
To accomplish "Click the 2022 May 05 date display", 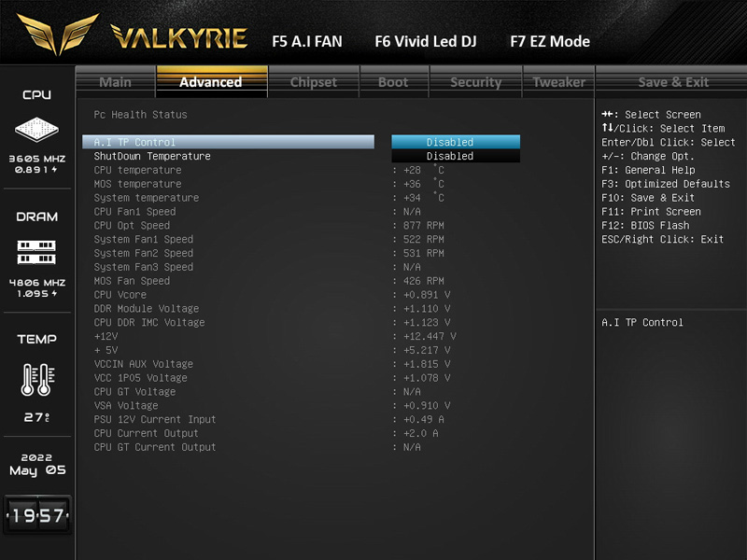I will pos(37,464).
